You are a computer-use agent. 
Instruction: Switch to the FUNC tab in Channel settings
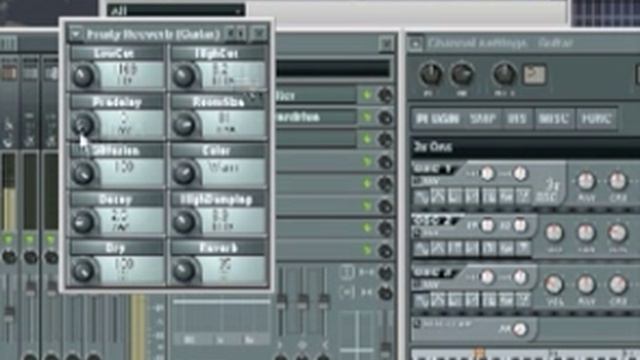point(596,119)
